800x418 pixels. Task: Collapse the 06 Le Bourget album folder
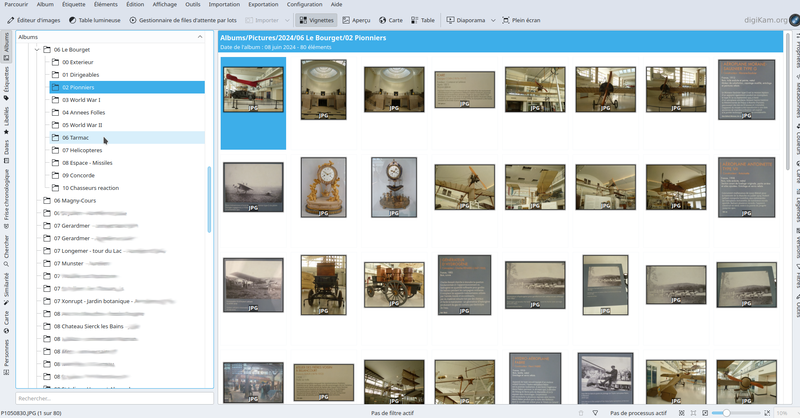click(37, 49)
